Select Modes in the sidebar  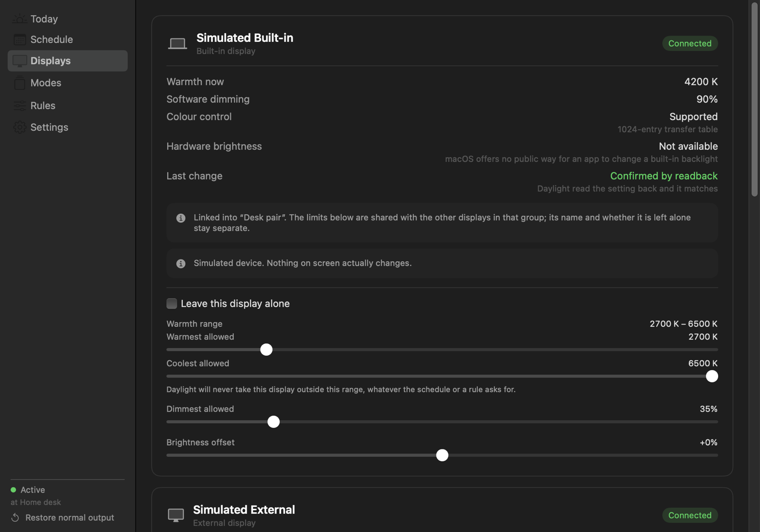pos(46,83)
